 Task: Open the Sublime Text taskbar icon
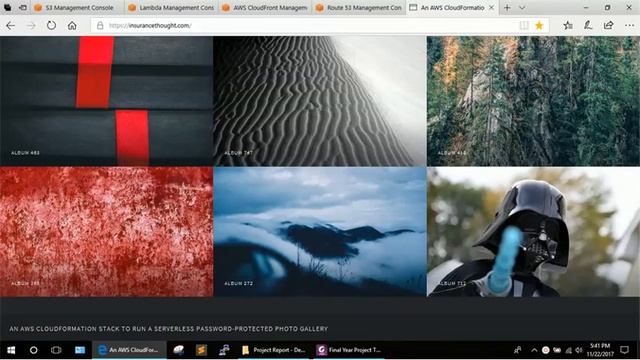[x=201, y=350]
